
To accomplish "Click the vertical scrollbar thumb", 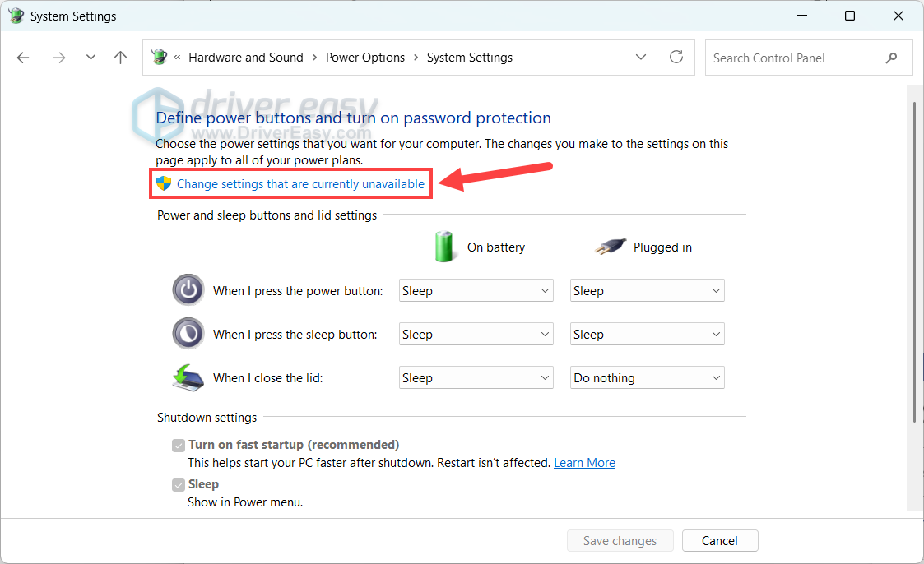I will point(914,262).
